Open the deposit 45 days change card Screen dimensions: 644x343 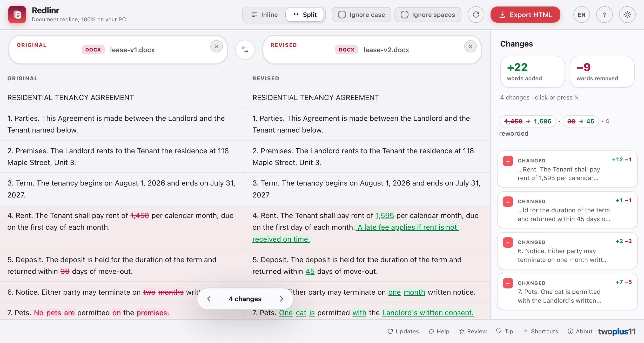pyautogui.click(x=567, y=210)
